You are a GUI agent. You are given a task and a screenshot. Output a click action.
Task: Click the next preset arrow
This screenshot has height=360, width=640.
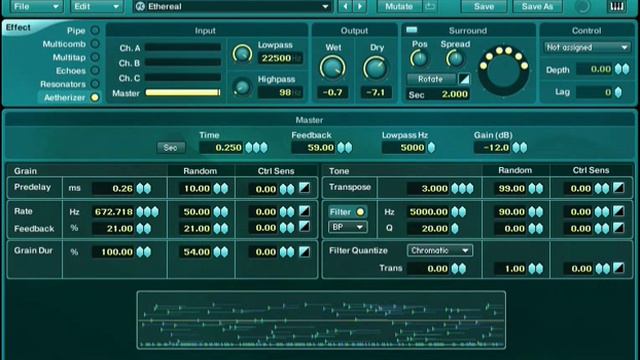point(360,7)
